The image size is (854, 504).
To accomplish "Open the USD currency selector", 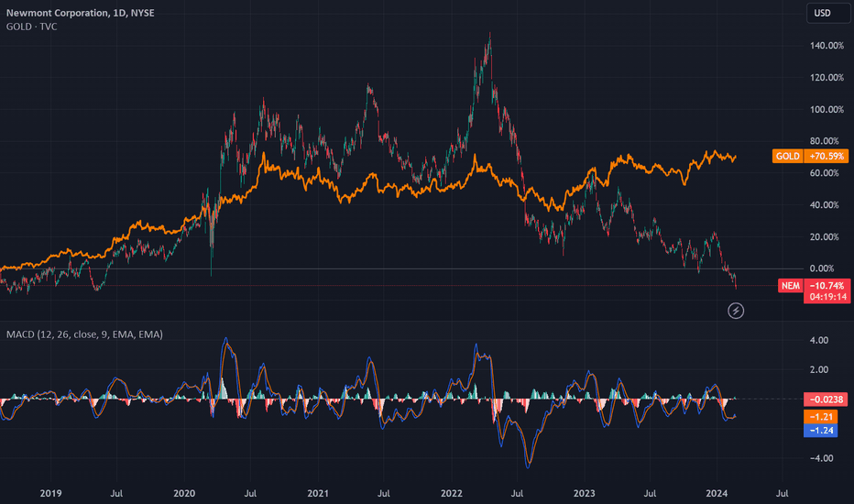I will pyautogui.click(x=827, y=13).
